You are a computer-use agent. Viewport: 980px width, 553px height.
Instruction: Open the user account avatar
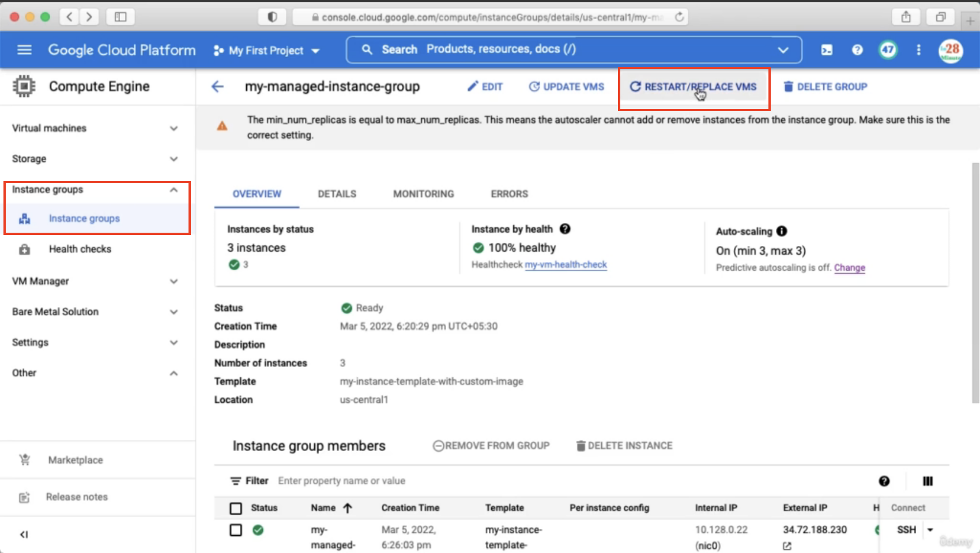[950, 50]
